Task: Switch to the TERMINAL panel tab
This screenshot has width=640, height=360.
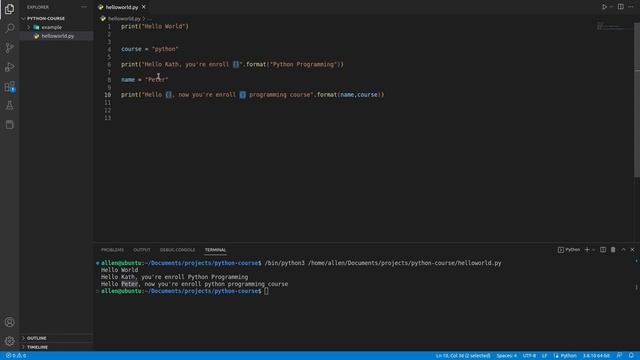Action: point(215,250)
